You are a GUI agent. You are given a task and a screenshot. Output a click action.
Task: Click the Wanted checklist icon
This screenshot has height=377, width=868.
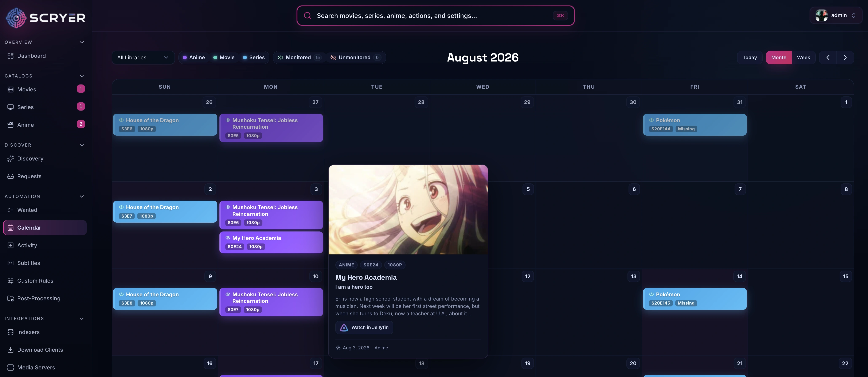(11, 210)
